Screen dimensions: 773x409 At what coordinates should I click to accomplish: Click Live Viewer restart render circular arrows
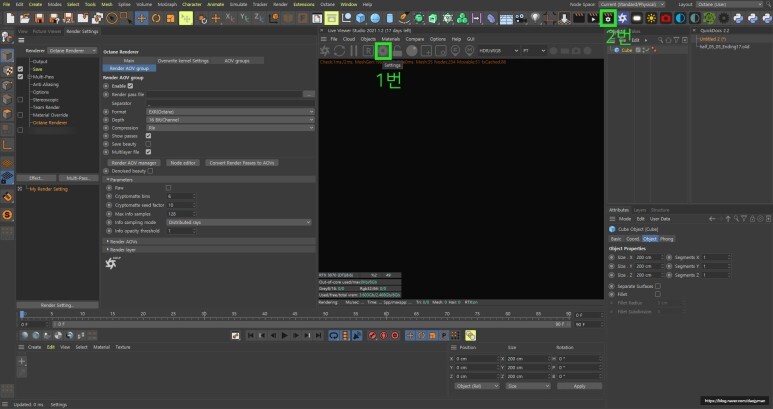tap(339, 50)
